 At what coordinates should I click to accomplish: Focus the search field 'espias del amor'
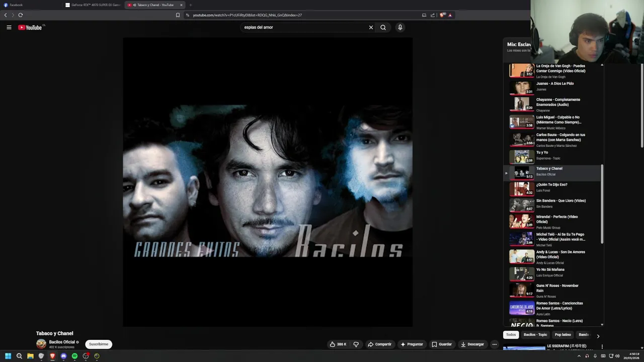(x=304, y=28)
